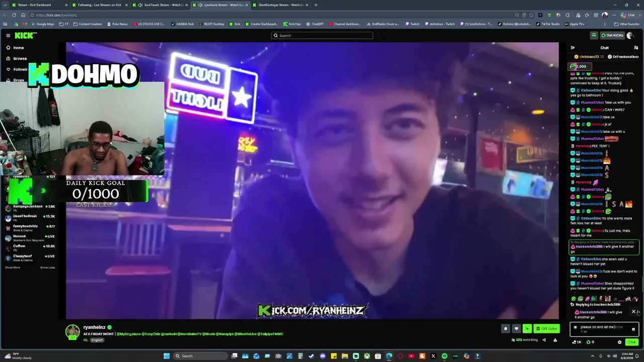Viewport: 644px width, 362px height.
Task: Click the Windows taskbar search box
Action: coord(201,356)
